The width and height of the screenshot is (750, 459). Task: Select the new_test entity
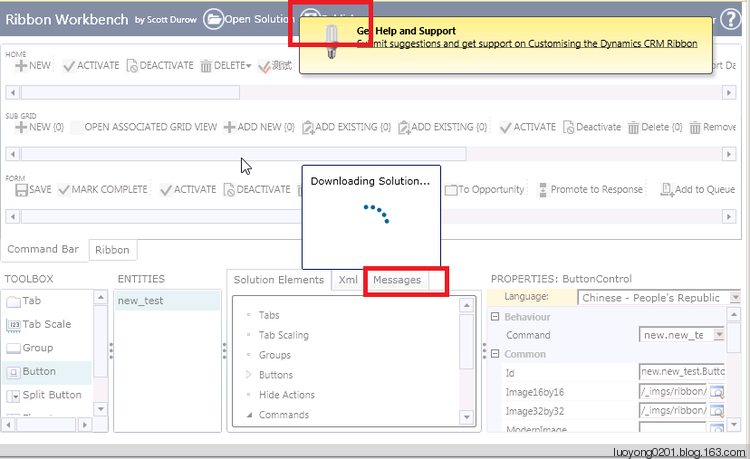point(167,301)
